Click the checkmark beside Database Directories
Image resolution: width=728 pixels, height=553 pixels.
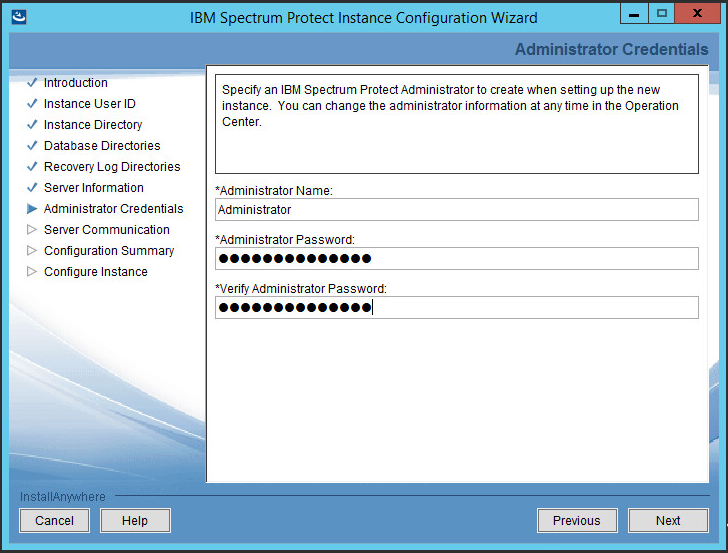[x=32, y=146]
